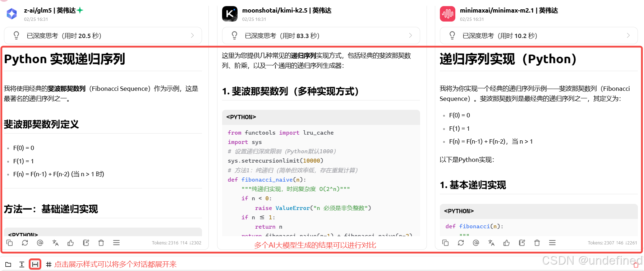
Task: Click the bullet F(0) = 0 in minimax column
Action: coord(460,115)
